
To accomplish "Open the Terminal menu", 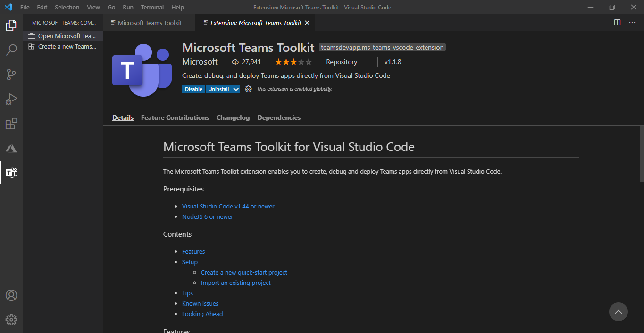I will [x=152, y=7].
